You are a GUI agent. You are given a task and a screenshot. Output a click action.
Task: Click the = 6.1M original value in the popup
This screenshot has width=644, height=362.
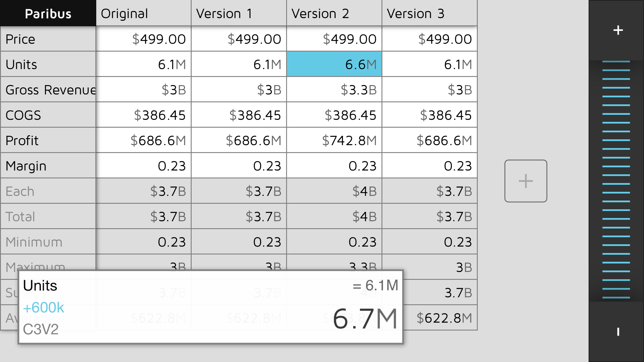[x=375, y=285]
